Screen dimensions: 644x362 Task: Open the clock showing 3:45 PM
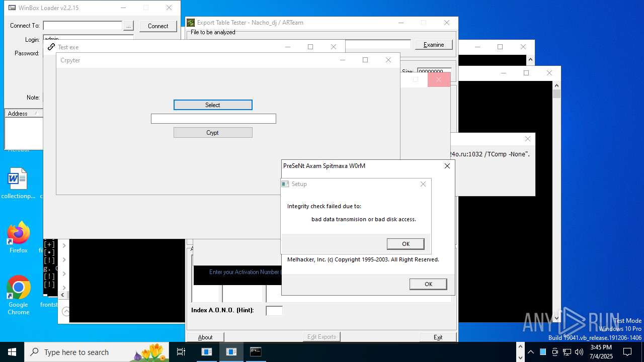click(601, 352)
